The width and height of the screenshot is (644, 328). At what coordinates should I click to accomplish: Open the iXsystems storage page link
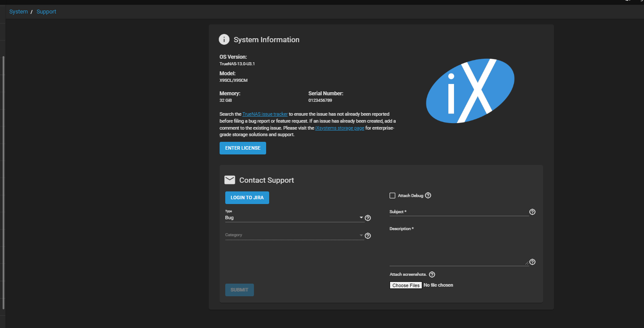click(340, 128)
